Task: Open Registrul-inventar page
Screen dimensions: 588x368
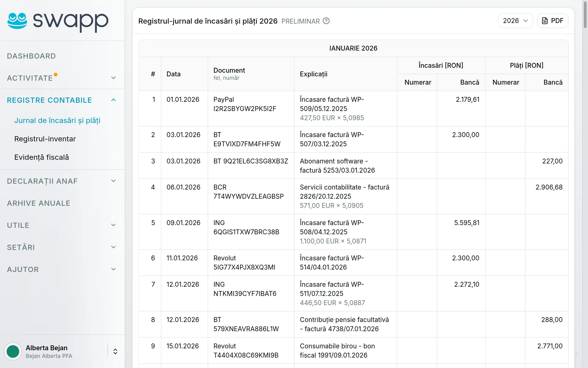Action: pos(45,139)
